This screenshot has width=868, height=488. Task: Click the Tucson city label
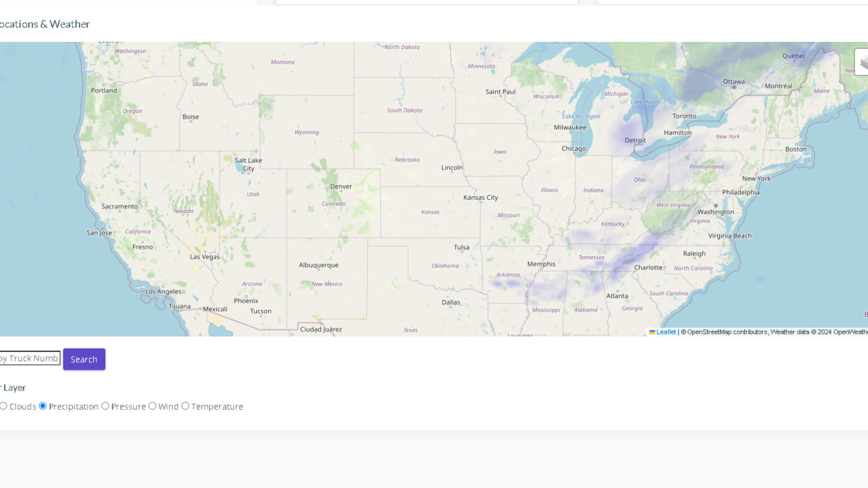260,311
